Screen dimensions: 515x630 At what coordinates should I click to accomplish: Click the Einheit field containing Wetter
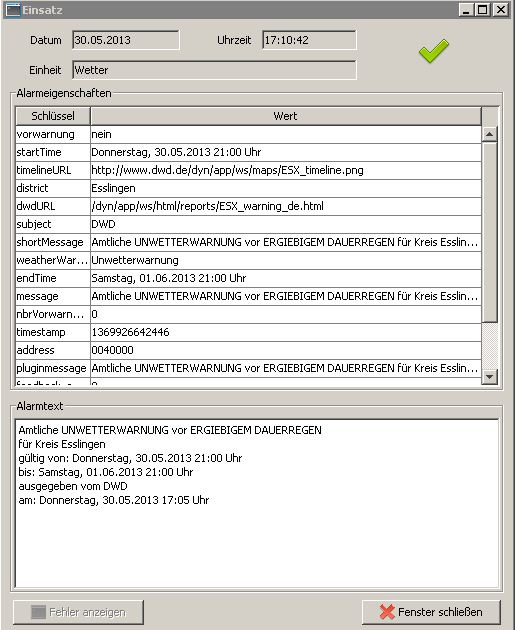click(214, 70)
